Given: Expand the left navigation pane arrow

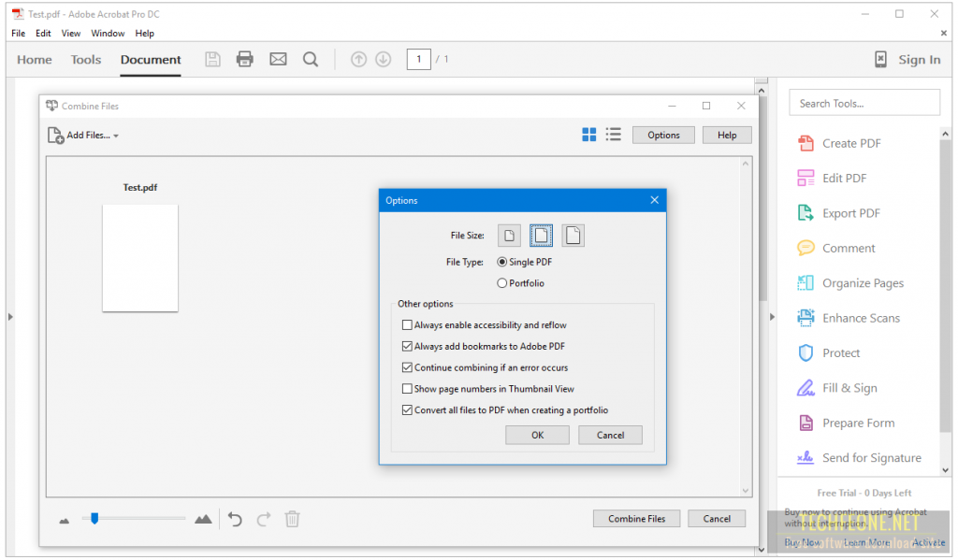Looking at the screenshot, I should [x=10, y=317].
